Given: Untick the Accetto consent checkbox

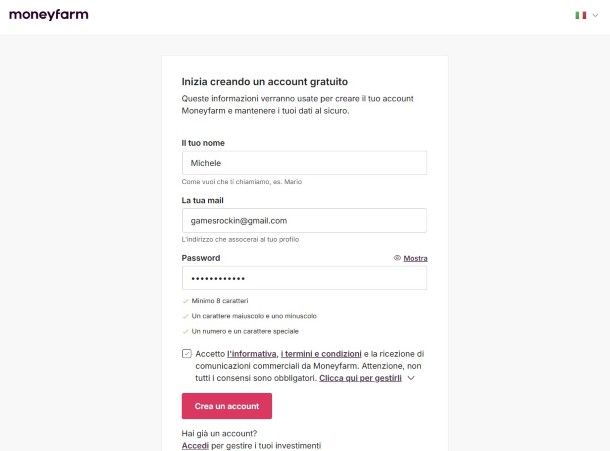Looking at the screenshot, I should pyautogui.click(x=187, y=354).
